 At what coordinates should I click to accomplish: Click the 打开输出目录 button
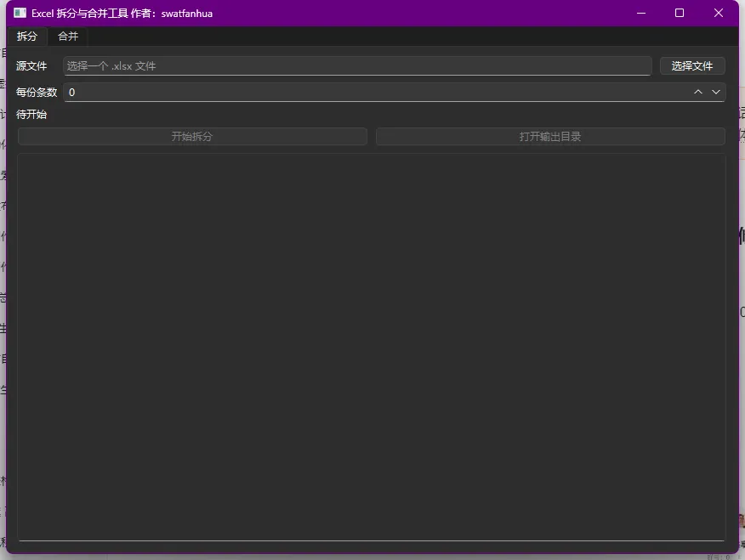[x=550, y=137]
